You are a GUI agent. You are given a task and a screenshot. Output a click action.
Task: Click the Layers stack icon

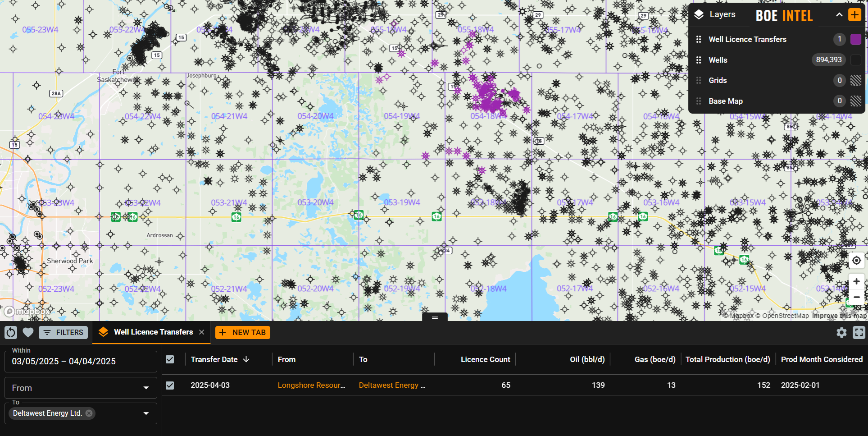tap(699, 14)
